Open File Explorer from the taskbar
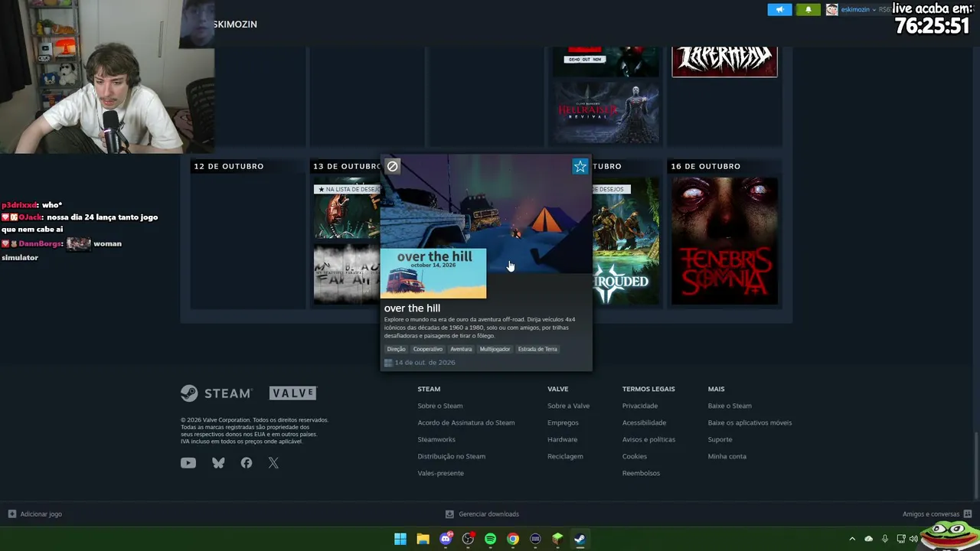Viewport: 980px width, 551px height. point(423,539)
